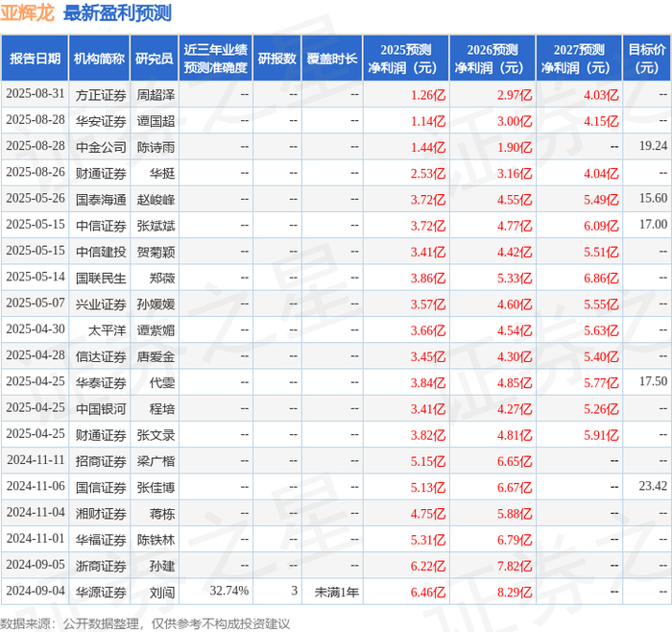Select the 华安证券 institution cell
The image size is (672, 632).
(101, 121)
